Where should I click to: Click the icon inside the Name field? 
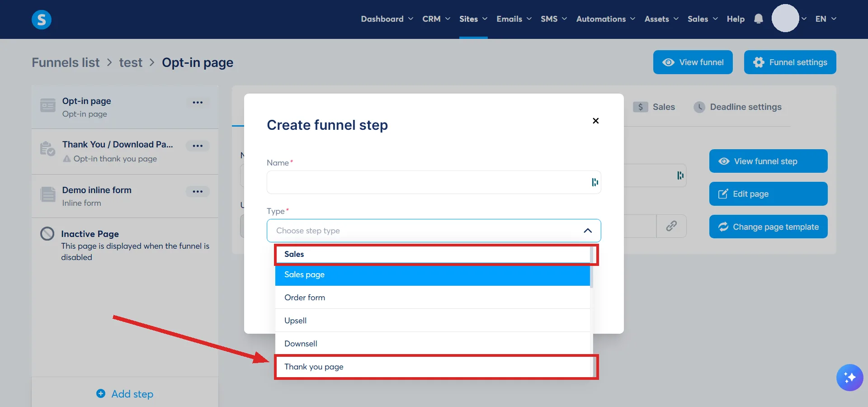tap(594, 182)
